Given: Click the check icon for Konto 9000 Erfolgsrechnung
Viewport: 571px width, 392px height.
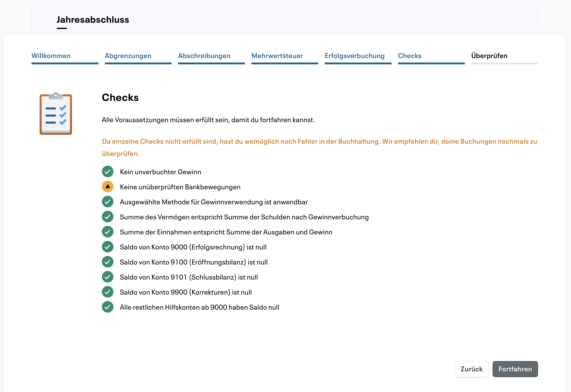Looking at the screenshot, I should pos(107,247).
